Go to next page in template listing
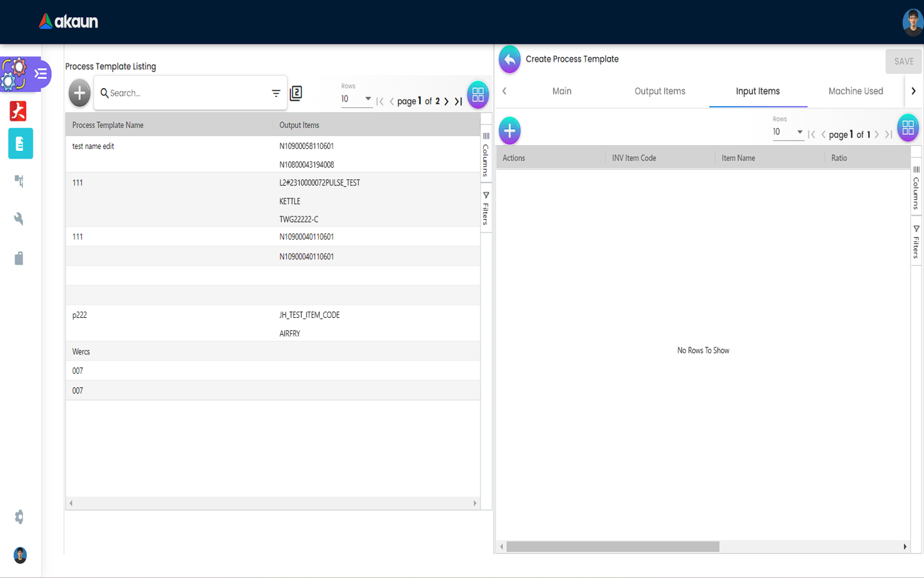Image resolution: width=924 pixels, height=578 pixels. pos(447,101)
